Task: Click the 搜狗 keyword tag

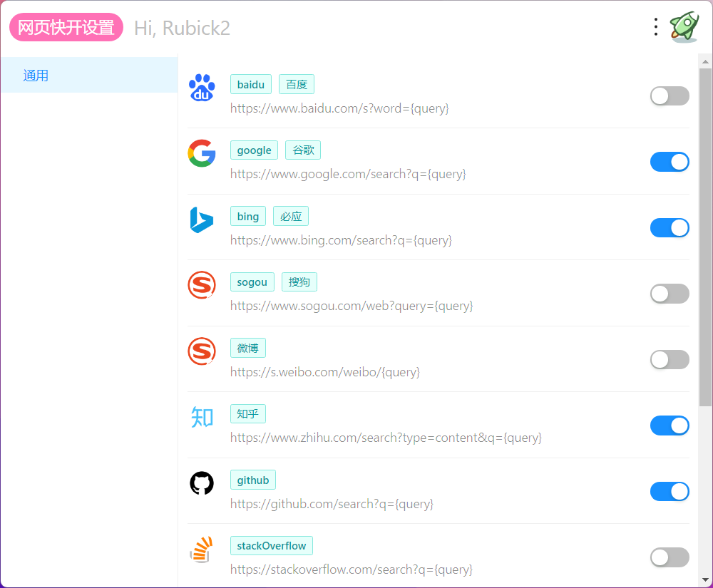Action: [x=299, y=282]
